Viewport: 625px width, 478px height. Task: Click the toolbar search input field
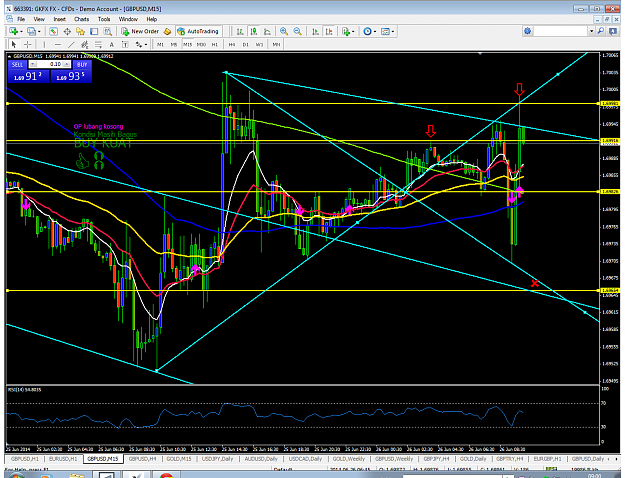pyautogui.click(x=560, y=31)
